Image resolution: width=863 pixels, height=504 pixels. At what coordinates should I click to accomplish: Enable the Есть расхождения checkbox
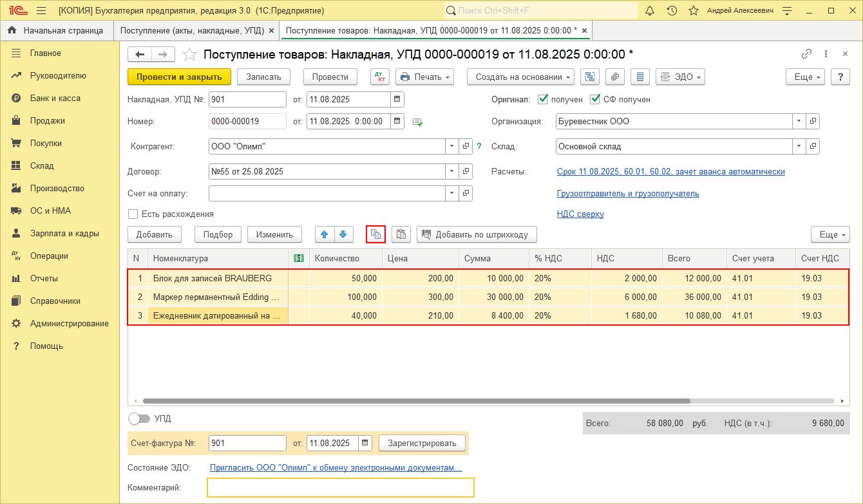(x=133, y=214)
